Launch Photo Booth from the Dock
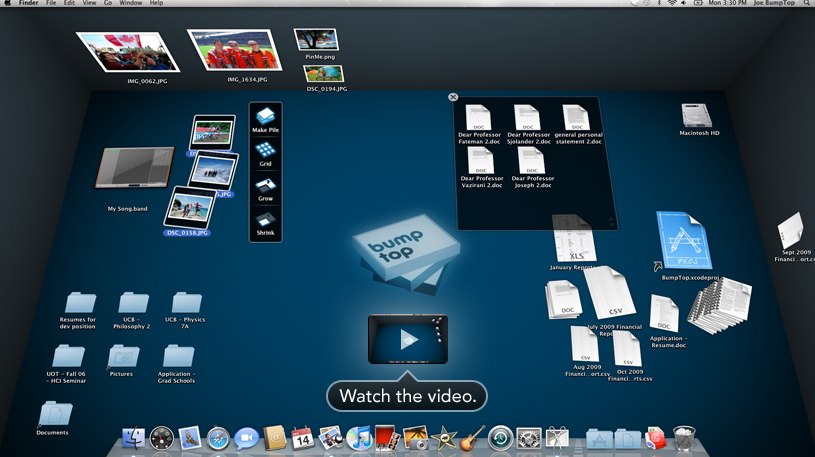 387,438
